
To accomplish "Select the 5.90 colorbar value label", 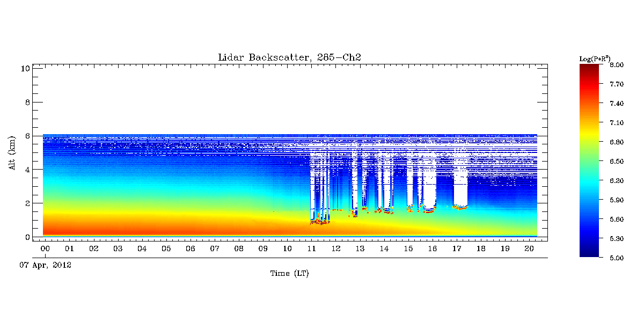I will click(x=616, y=200).
